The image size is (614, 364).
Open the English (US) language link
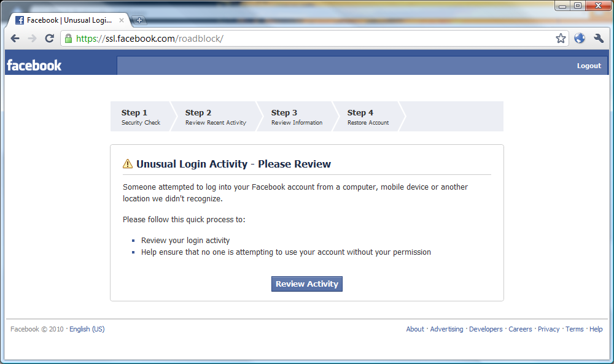coord(87,329)
